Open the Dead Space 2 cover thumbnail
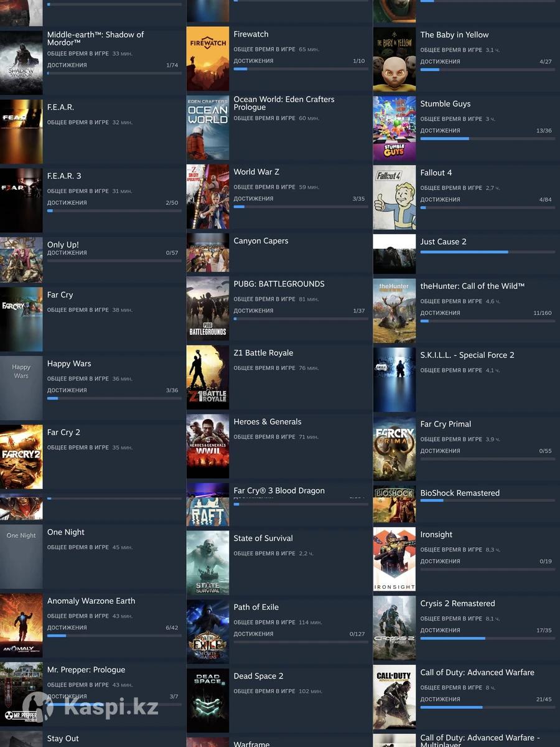Viewport: 560px width, 747px height. 208,700
